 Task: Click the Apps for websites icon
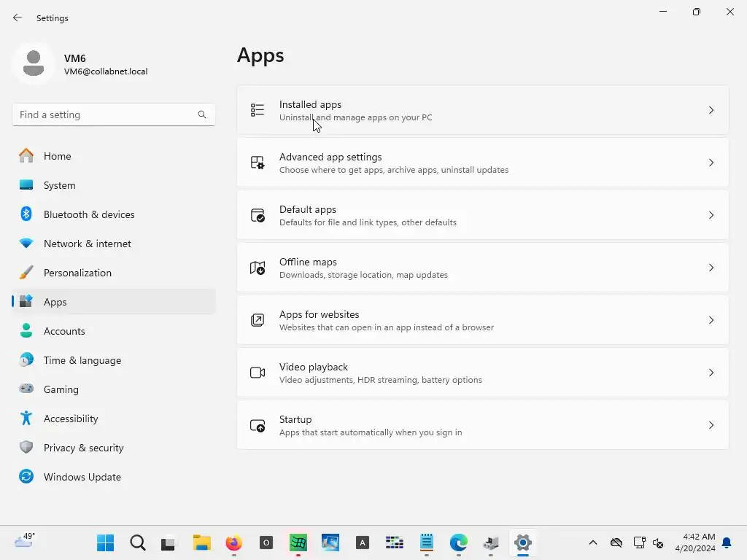point(258,320)
